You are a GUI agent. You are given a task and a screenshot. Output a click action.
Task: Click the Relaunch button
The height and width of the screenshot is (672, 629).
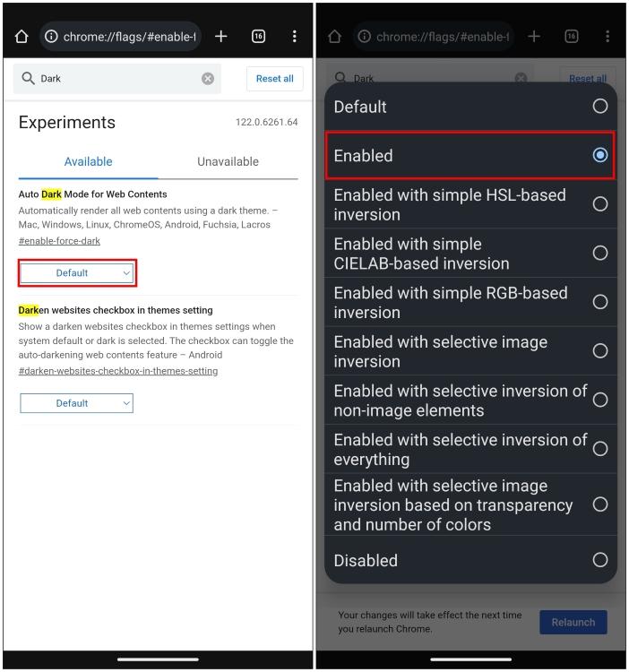[x=573, y=623]
